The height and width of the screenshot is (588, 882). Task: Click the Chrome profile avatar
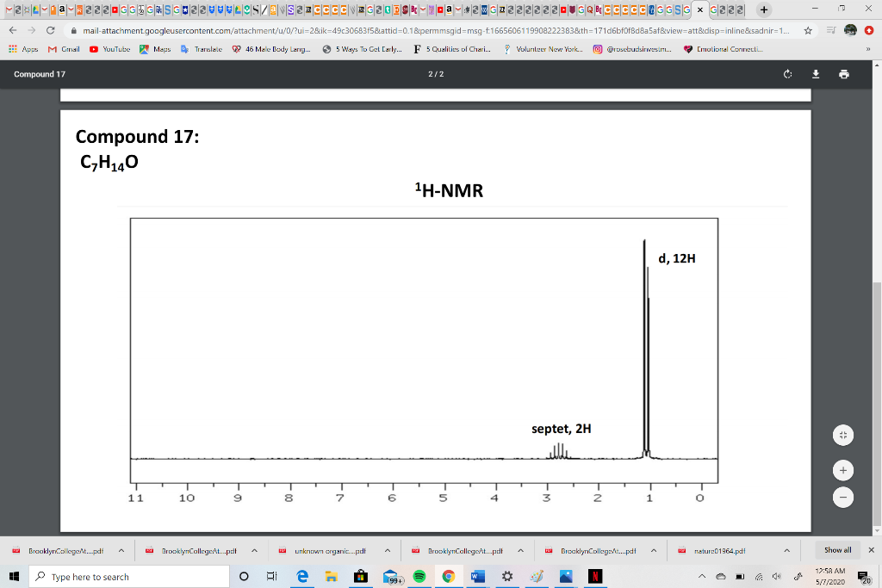point(850,30)
